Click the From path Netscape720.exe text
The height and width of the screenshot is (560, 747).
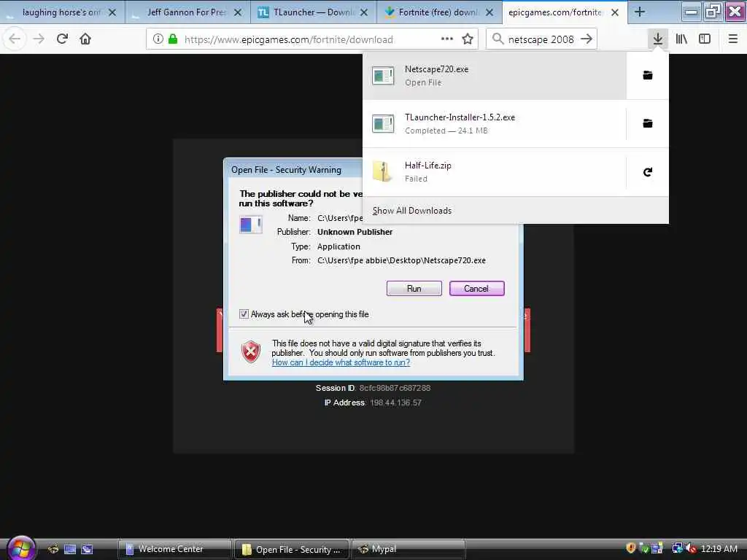click(402, 260)
